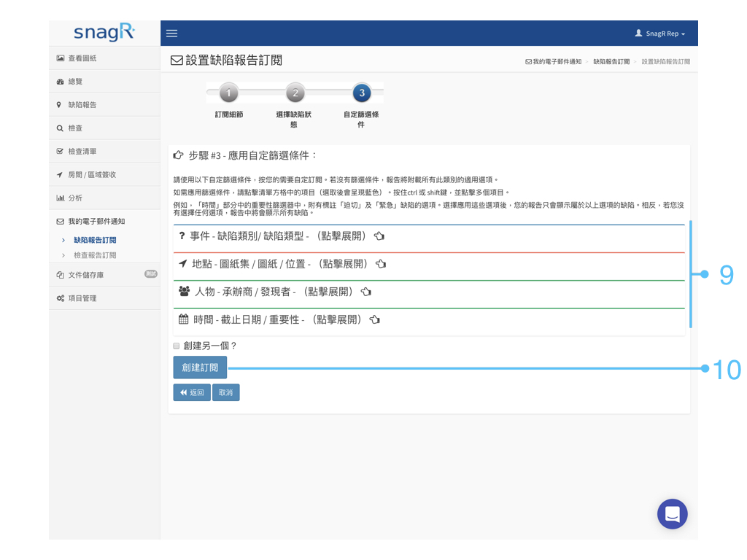The height and width of the screenshot is (560, 747).
Task: Select wizard step 3 自定篩選條件
Action: pos(362,93)
